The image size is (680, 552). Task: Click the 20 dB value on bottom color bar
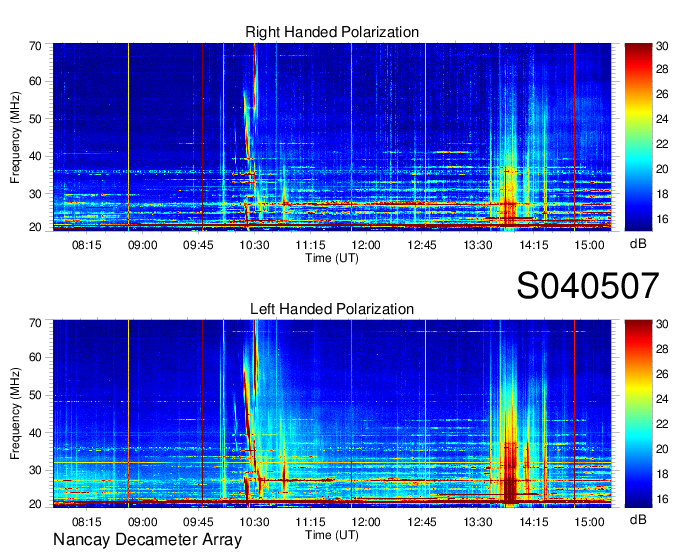[662, 449]
